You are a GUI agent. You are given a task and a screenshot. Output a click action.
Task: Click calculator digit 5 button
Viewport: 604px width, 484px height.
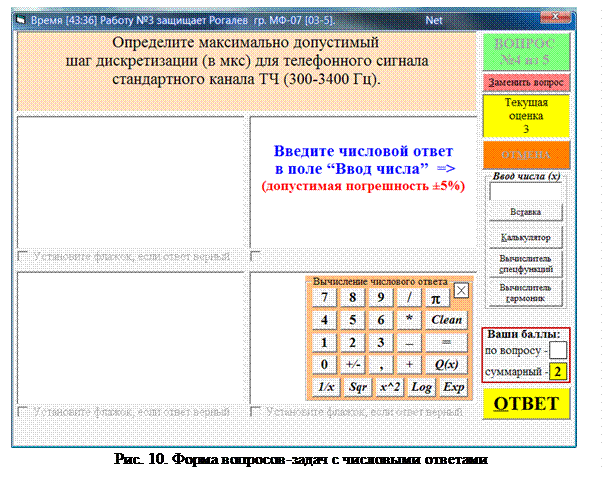352,320
